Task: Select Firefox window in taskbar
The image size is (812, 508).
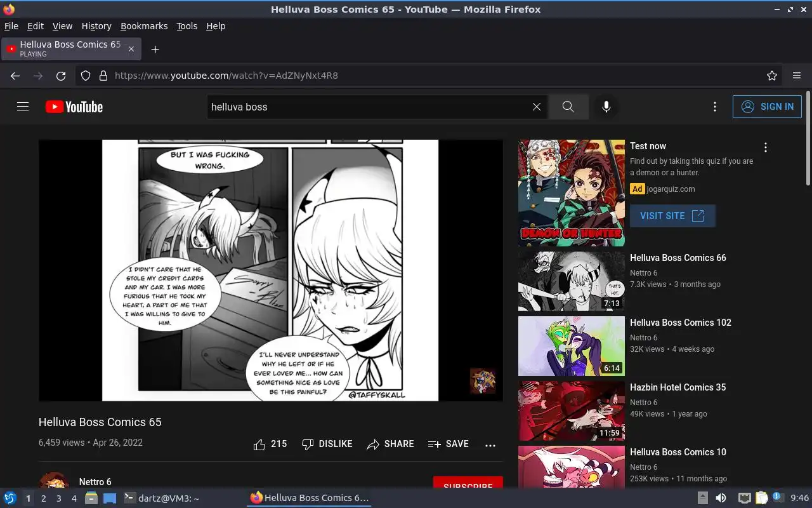Action: 310,498
